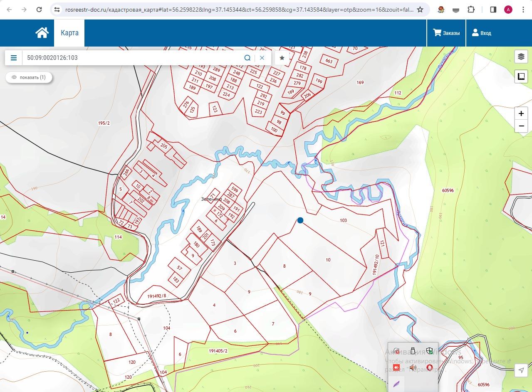Click the blue marker on parcel 103
The height and width of the screenshot is (392, 532).
click(x=300, y=220)
